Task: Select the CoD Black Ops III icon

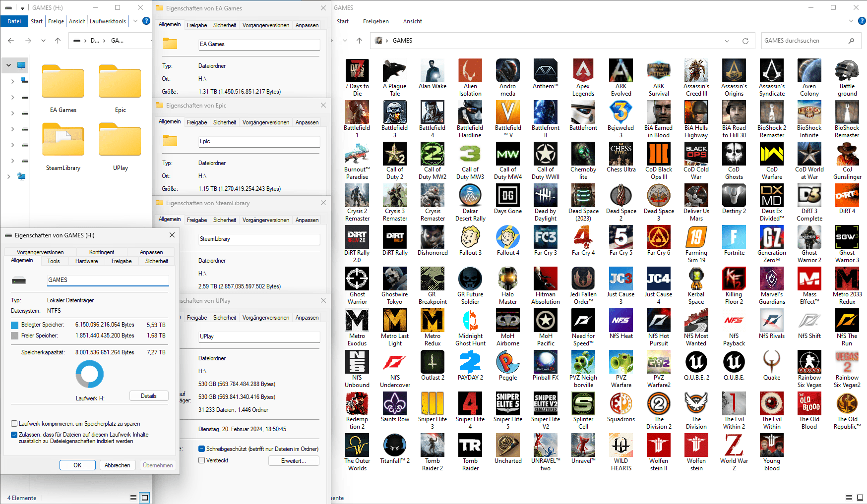Action: pos(659,161)
